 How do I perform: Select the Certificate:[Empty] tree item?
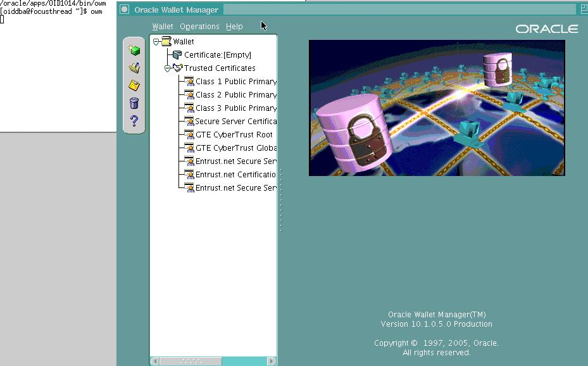click(218, 54)
